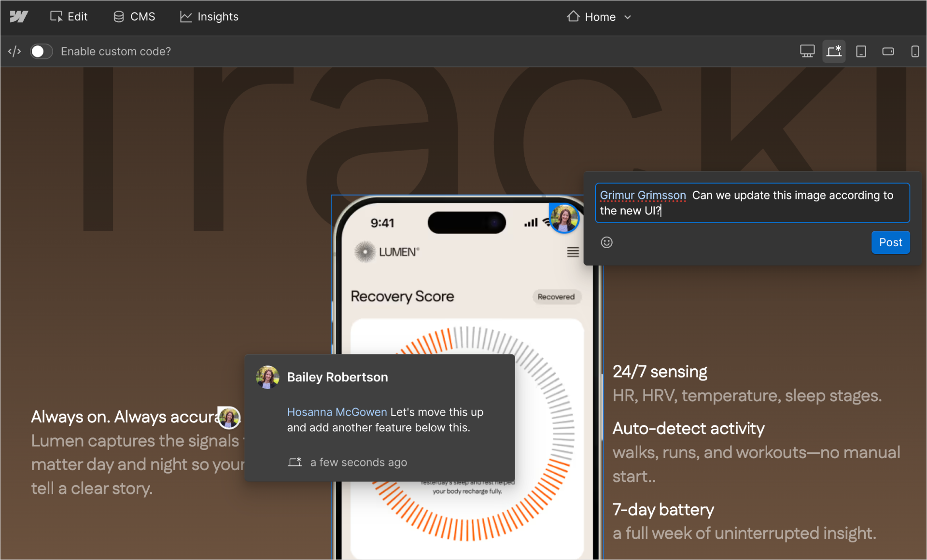927x560 pixels.
Task: Switch to mobile landscape breakpoint
Action: [888, 51]
